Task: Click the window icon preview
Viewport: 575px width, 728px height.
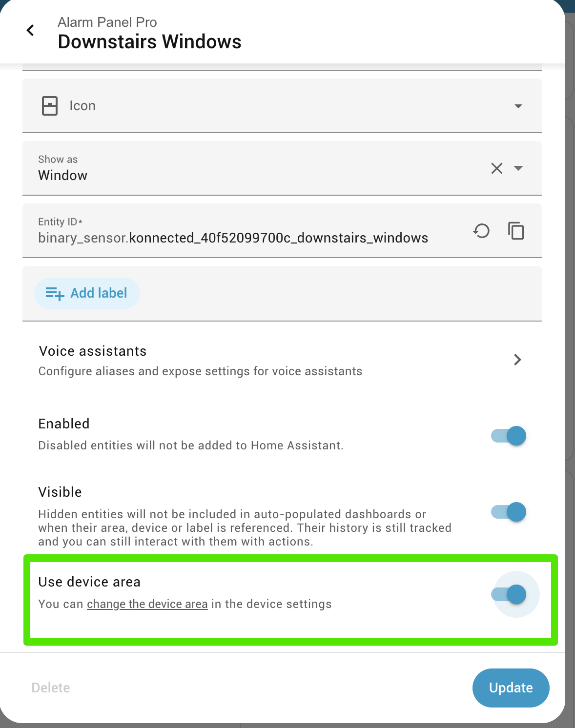Action: tap(50, 106)
